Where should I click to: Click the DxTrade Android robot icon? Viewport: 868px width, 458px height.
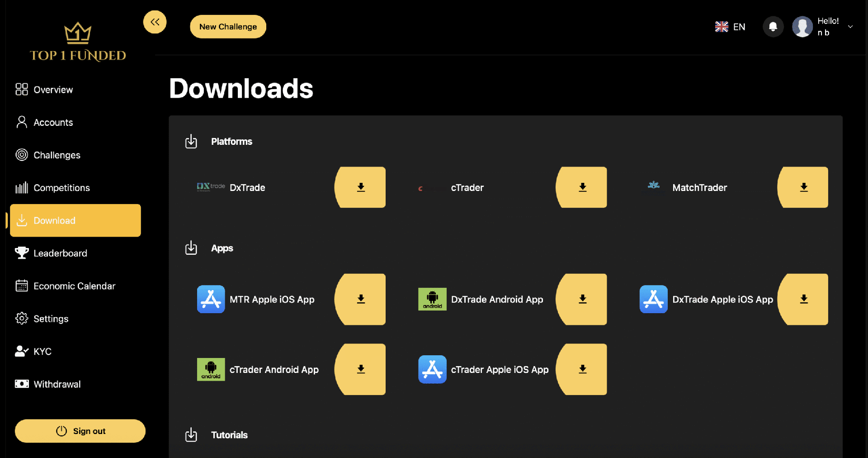[x=432, y=299]
